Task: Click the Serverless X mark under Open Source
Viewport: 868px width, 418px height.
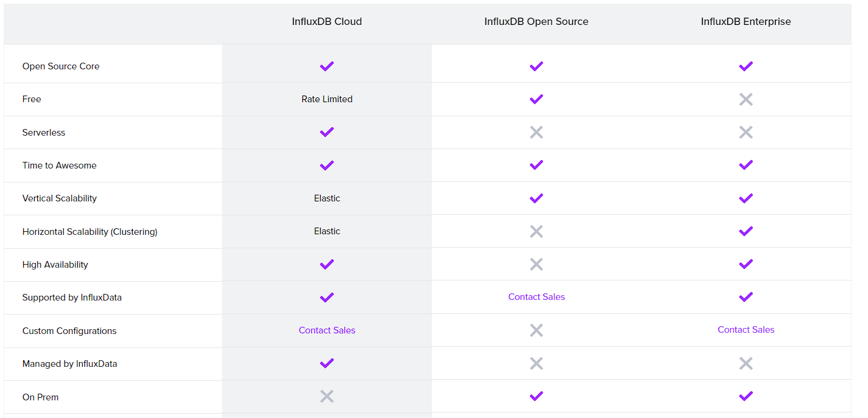Action: tap(536, 132)
